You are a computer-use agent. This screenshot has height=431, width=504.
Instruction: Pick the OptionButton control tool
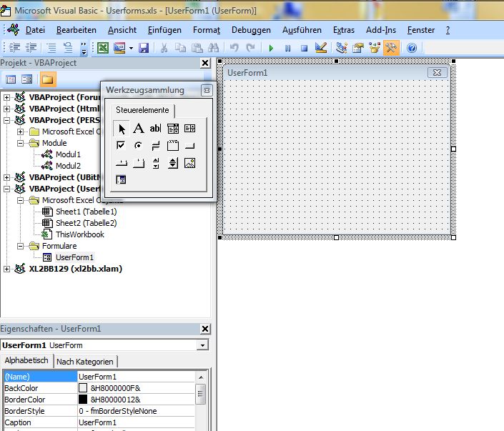coord(139,146)
